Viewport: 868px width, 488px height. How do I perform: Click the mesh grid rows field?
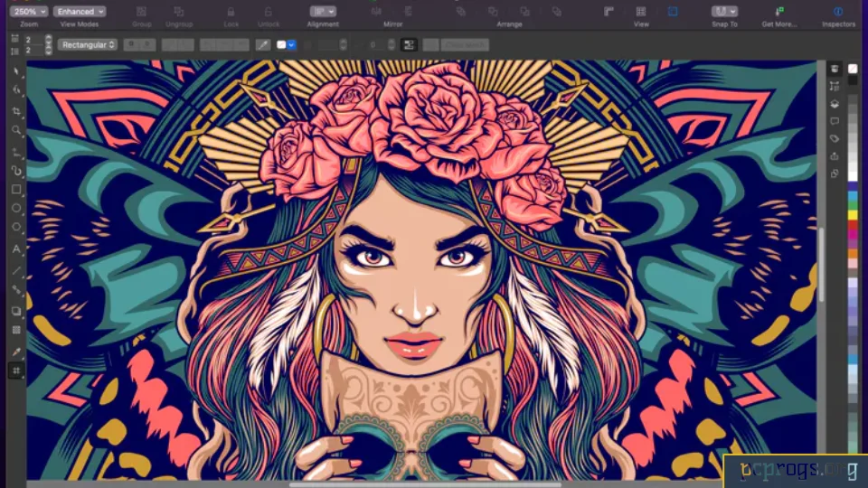[x=33, y=50]
